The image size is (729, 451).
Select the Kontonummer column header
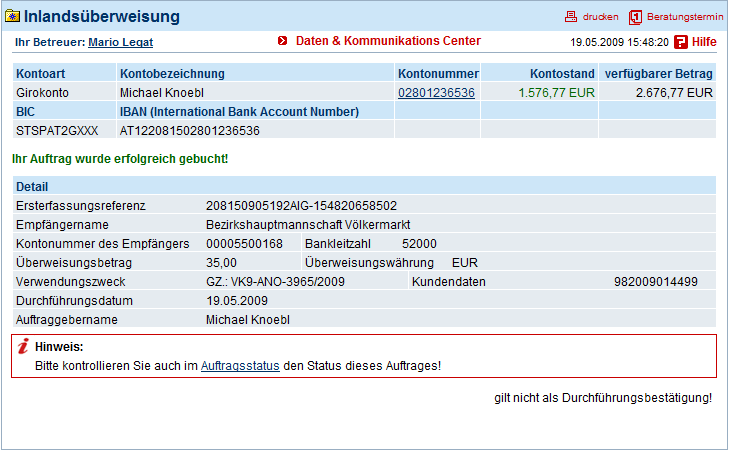(438, 73)
